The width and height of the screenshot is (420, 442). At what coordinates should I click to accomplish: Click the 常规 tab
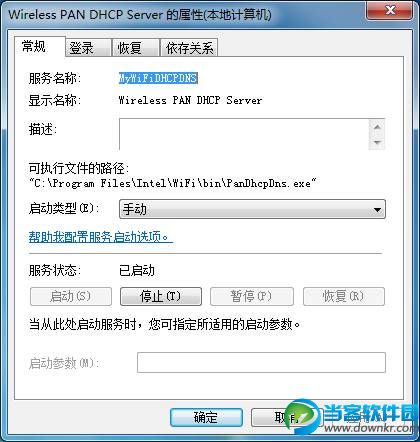(x=40, y=46)
